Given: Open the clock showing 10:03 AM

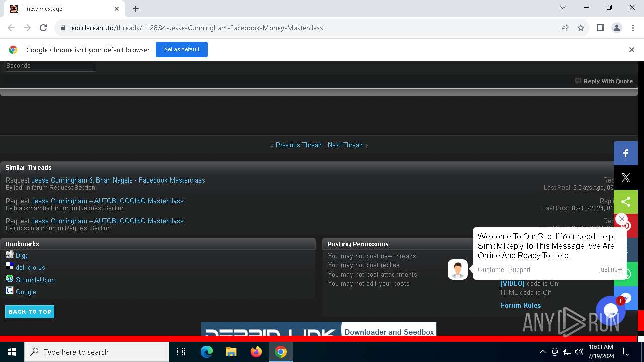Looking at the screenshot, I should click(601, 352).
